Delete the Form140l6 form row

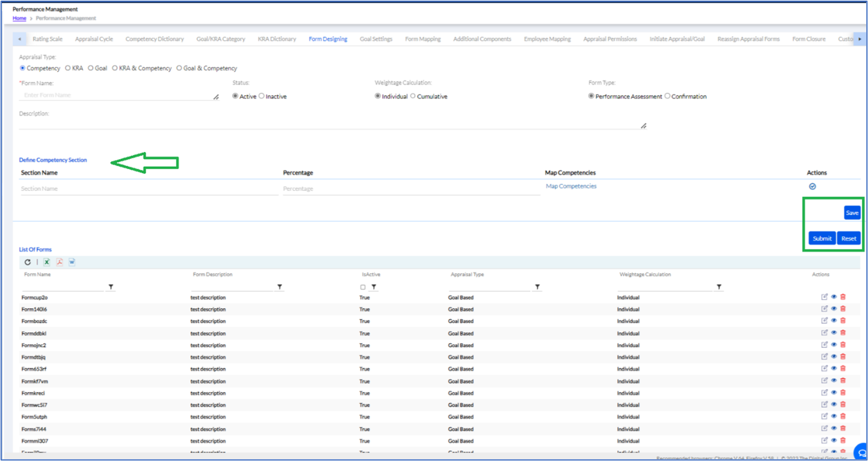843,309
